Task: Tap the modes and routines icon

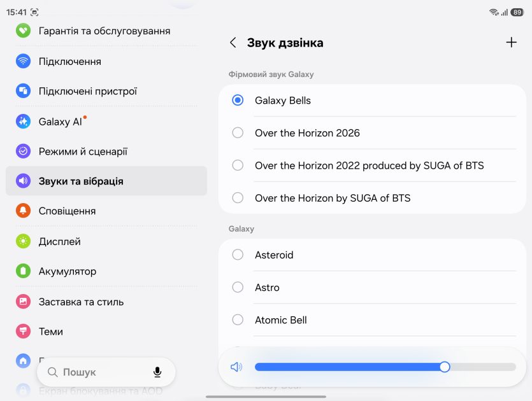Action: pyautogui.click(x=23, y=151)
